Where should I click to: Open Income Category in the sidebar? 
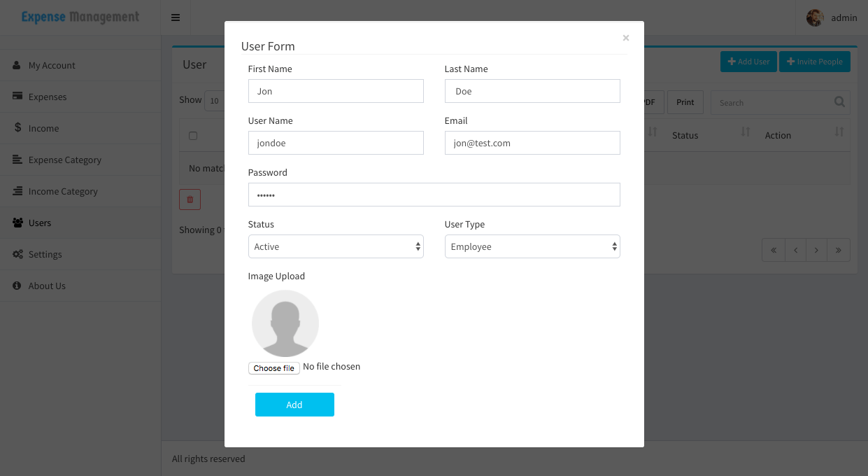tap(80, 191)
